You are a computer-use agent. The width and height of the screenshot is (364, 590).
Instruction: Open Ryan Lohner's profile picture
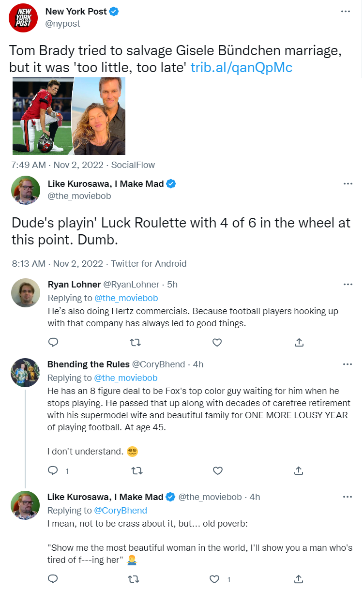pyautogui.click(x=26, y=293)
